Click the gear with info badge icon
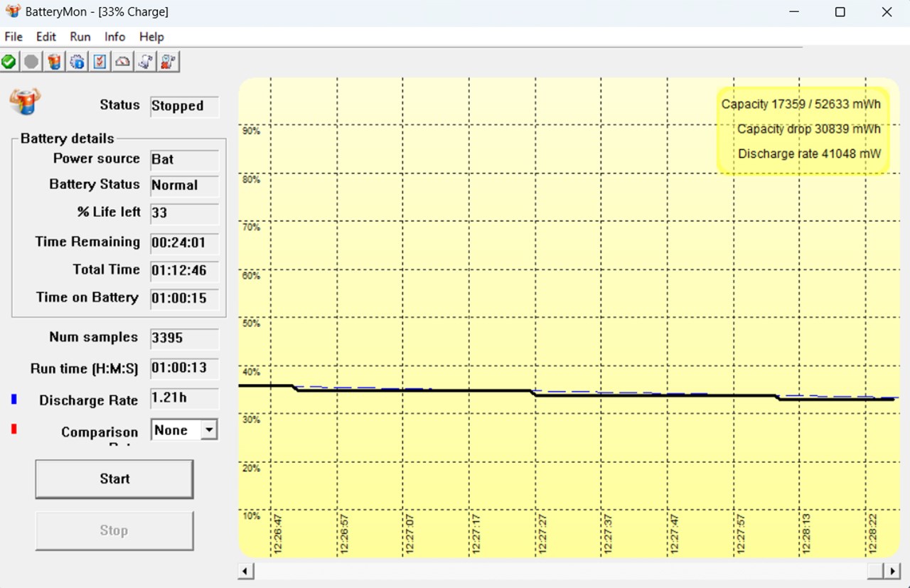This screenshot has width=910, height=588. click(x=77, y=63)
